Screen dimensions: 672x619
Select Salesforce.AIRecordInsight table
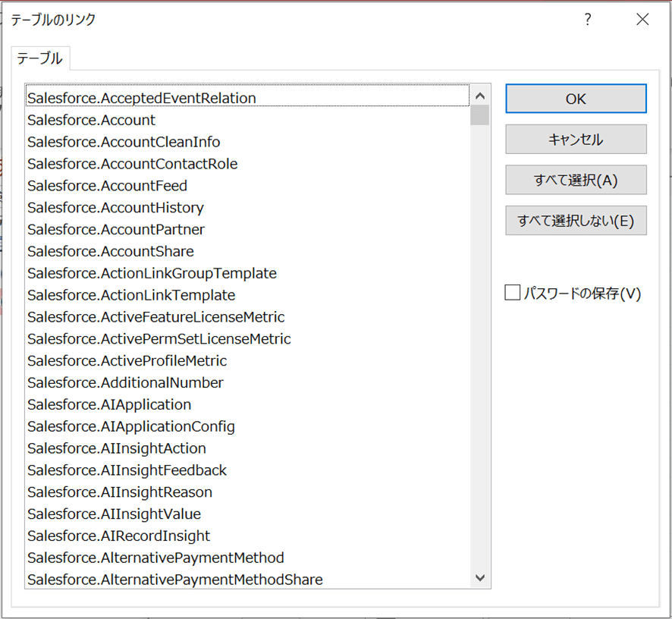(x=248, y=536)
